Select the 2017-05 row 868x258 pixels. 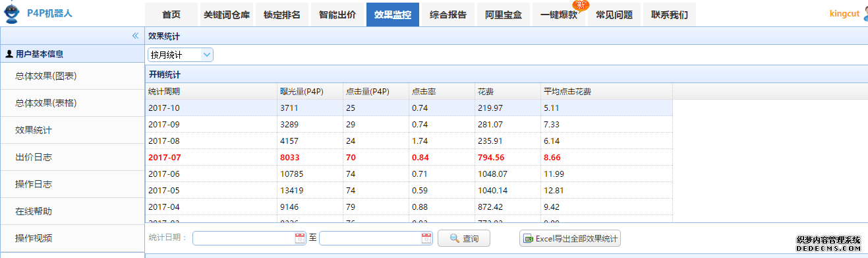tap(409, 190)
